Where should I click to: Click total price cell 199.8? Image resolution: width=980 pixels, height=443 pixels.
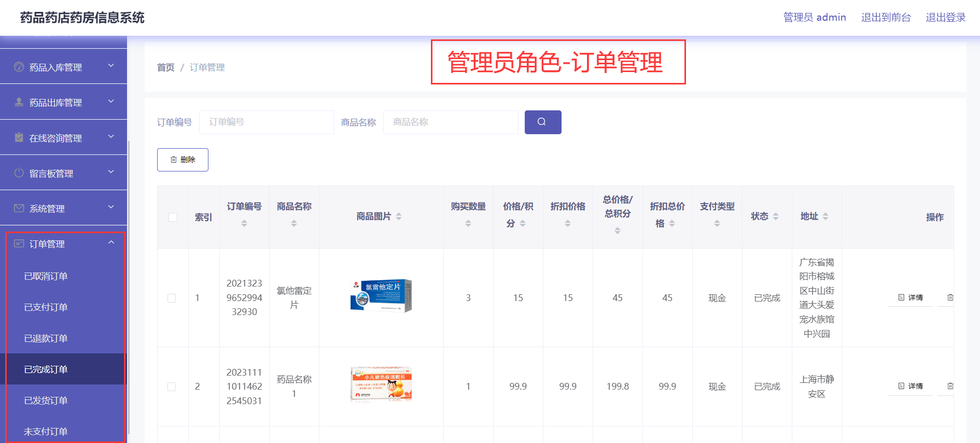(x=618, y=387)
